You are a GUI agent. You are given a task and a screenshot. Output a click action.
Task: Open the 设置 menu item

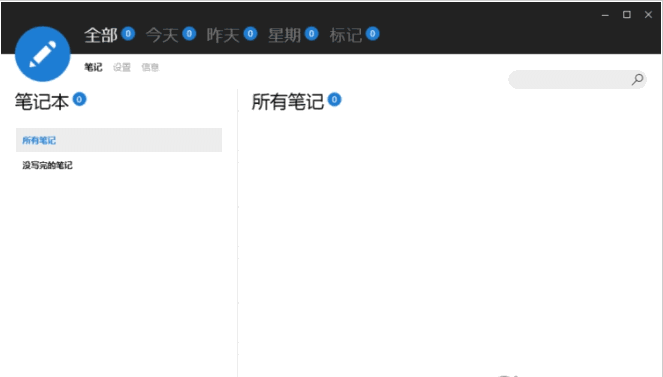pyautogui.click(x=122, y=67)
